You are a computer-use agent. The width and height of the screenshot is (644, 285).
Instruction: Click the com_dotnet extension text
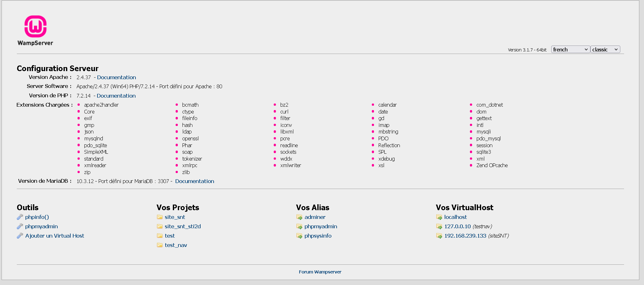click(x=490, y=105)
